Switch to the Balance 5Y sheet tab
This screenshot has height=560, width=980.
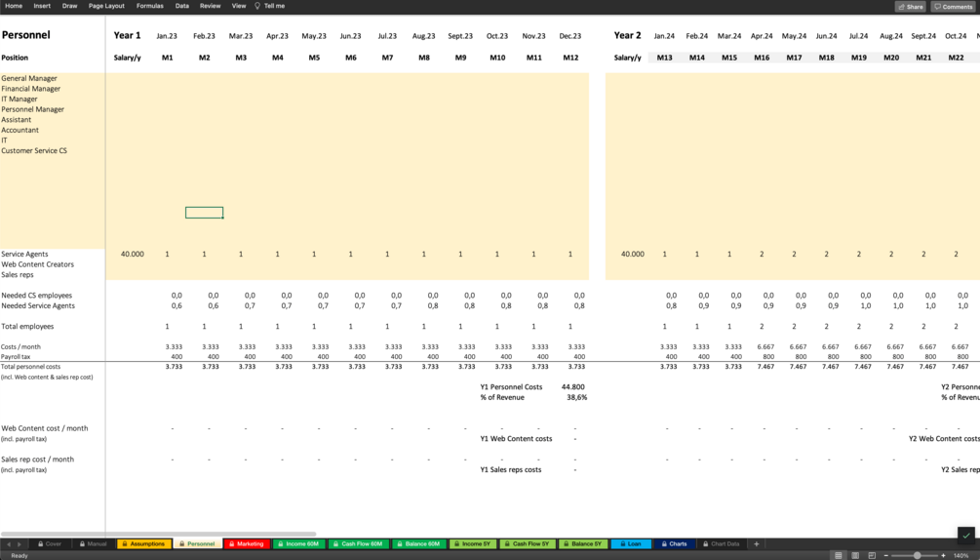pos(582,543)
